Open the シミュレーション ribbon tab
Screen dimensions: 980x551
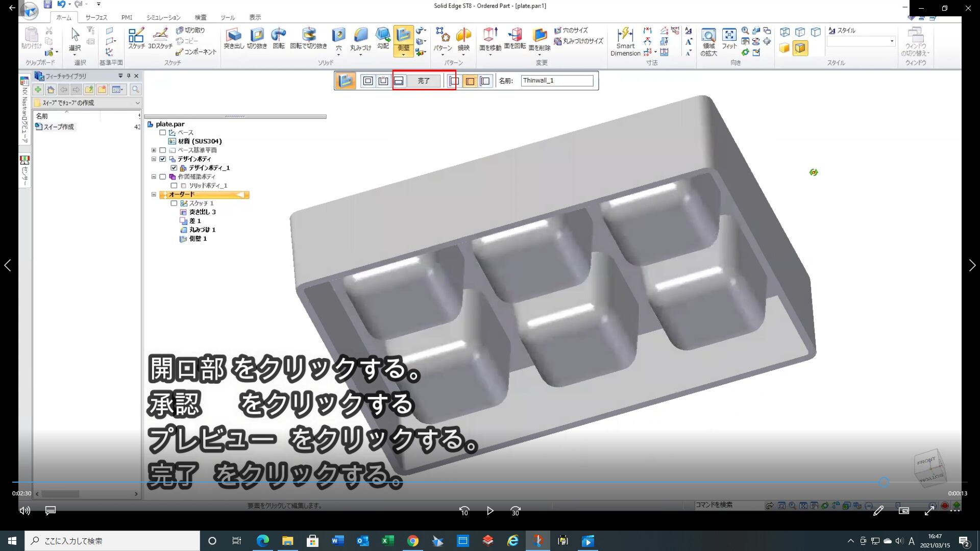pos(163,17)
